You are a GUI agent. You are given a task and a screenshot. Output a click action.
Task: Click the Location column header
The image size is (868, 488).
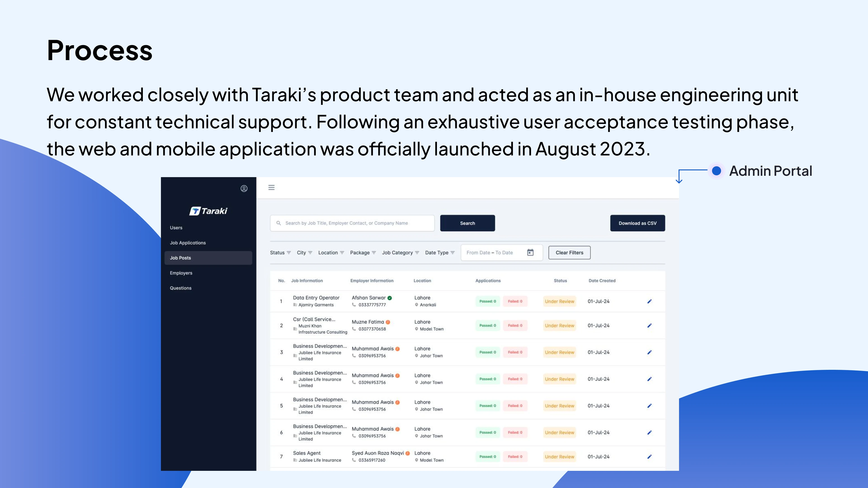[422, 281]
